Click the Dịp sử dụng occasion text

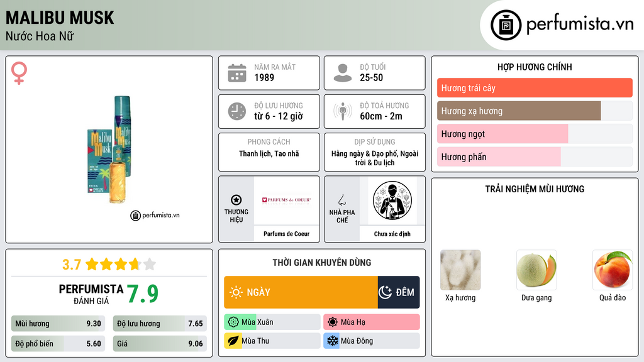click(375, 158)
